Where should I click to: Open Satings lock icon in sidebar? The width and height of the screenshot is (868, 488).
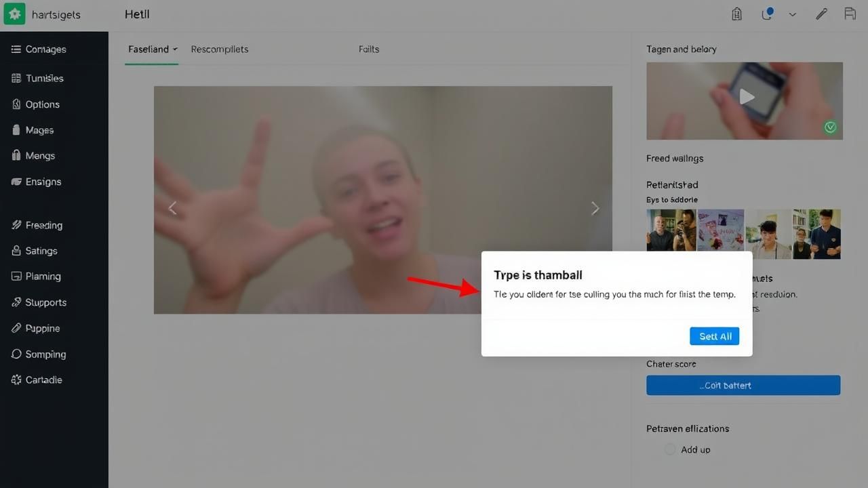16,251
